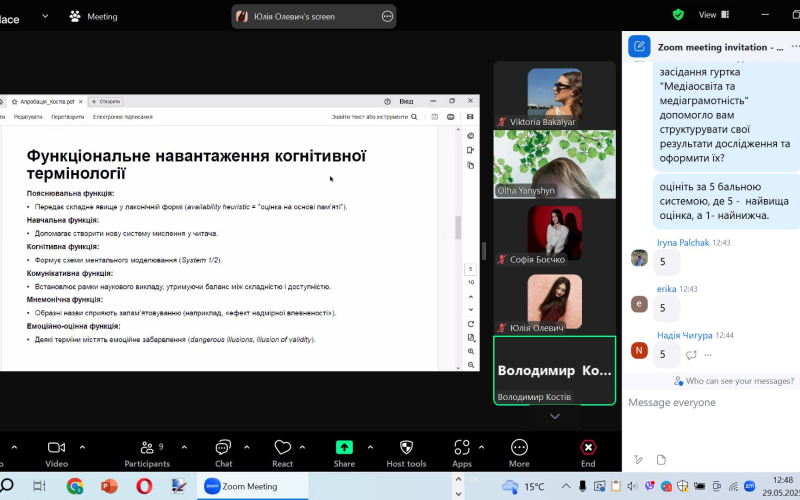Click the PDF vertical scrollbar thumb
This screenshot has width=800, height=500.
coord(458,228)
